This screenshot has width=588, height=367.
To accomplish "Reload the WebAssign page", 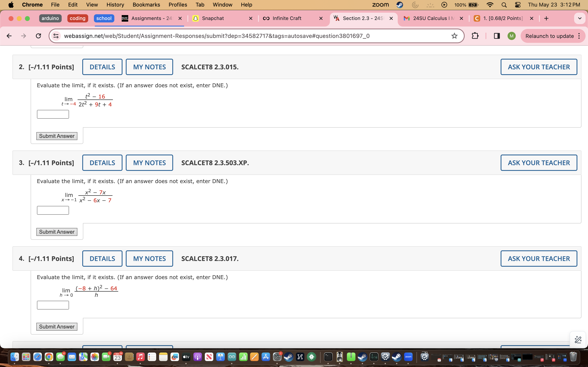I will pos(38,36).
